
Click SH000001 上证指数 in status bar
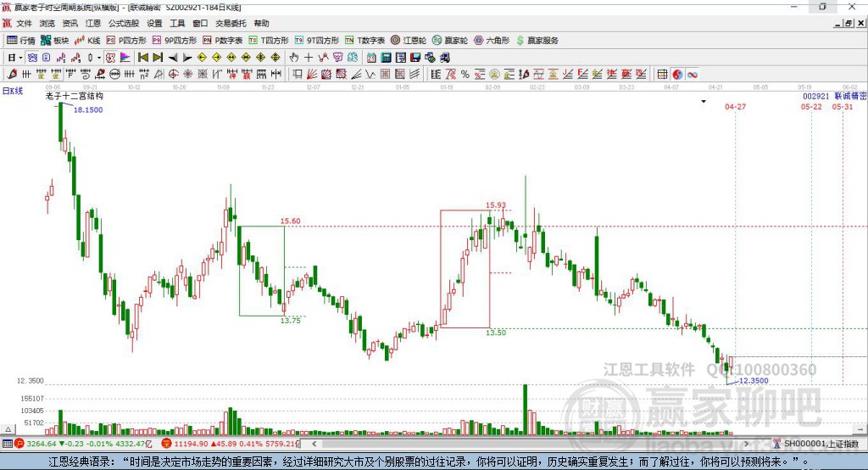pyautogui.click(x=821, y=444)
